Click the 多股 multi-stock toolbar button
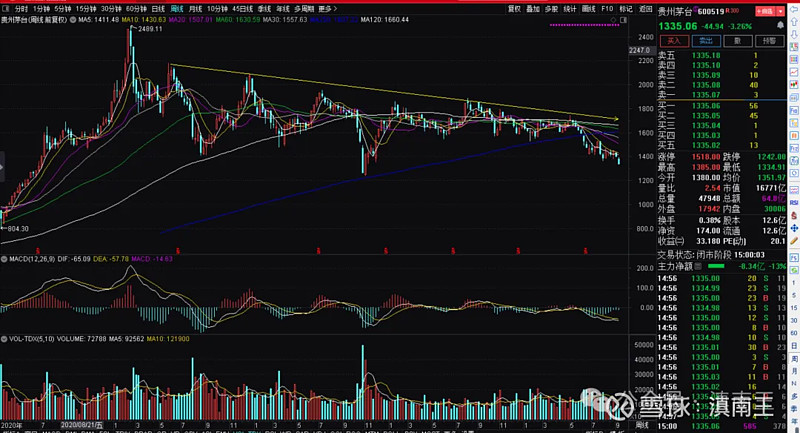800x433 pixels. (x=551, y=9)
